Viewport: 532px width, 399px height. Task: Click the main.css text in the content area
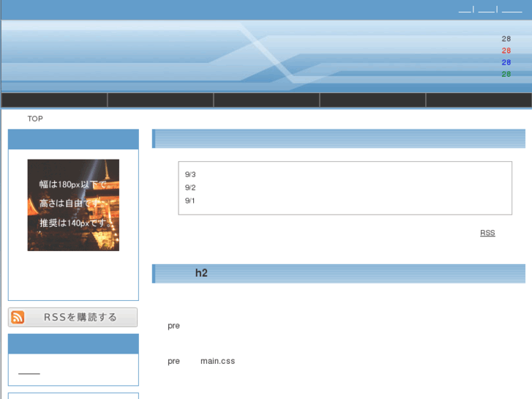tap(218, 361)
